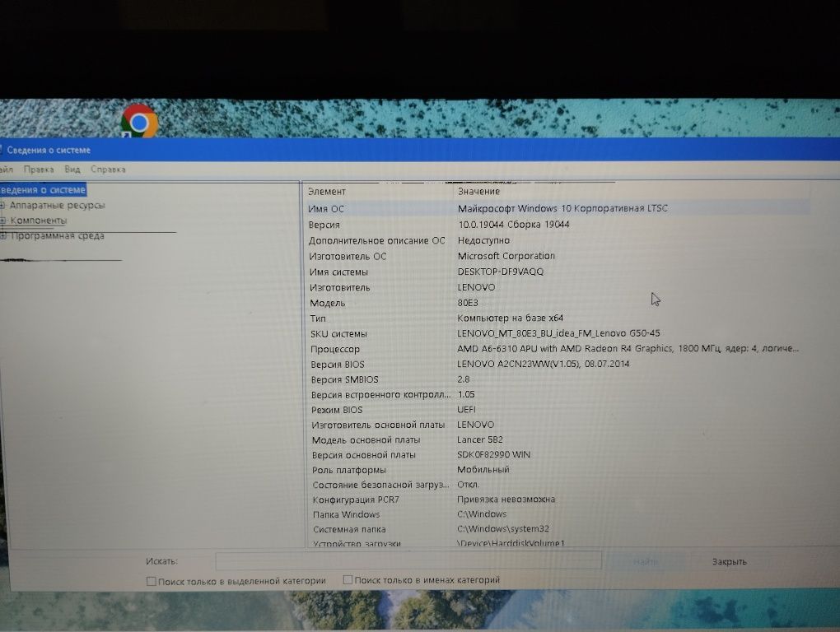Select the Роль платформы row label
840x632 pixels.
click(x=348, y=470)
